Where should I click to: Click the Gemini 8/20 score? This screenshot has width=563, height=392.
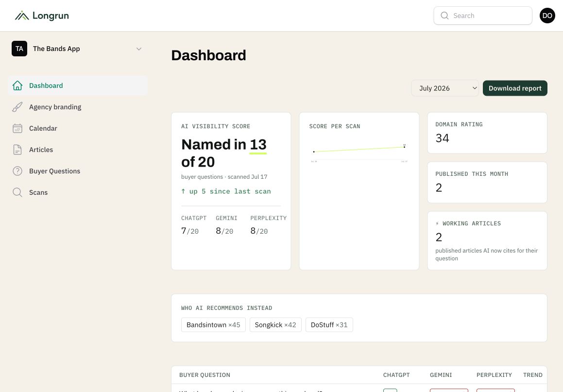[x=224, y=231]
